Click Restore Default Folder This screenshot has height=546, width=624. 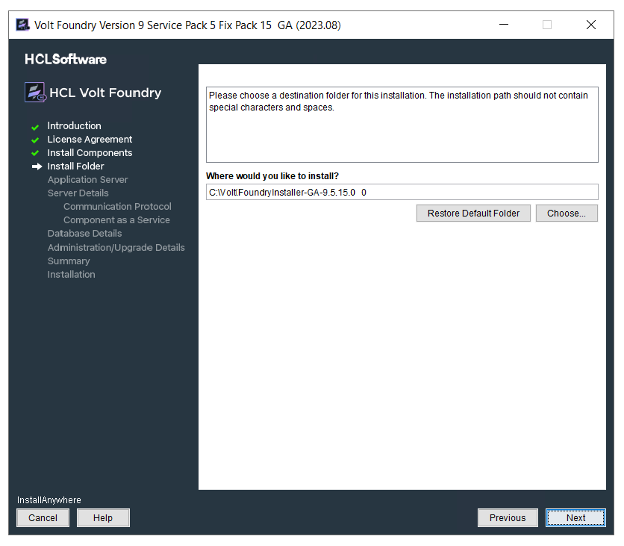[x=473, y=213]
